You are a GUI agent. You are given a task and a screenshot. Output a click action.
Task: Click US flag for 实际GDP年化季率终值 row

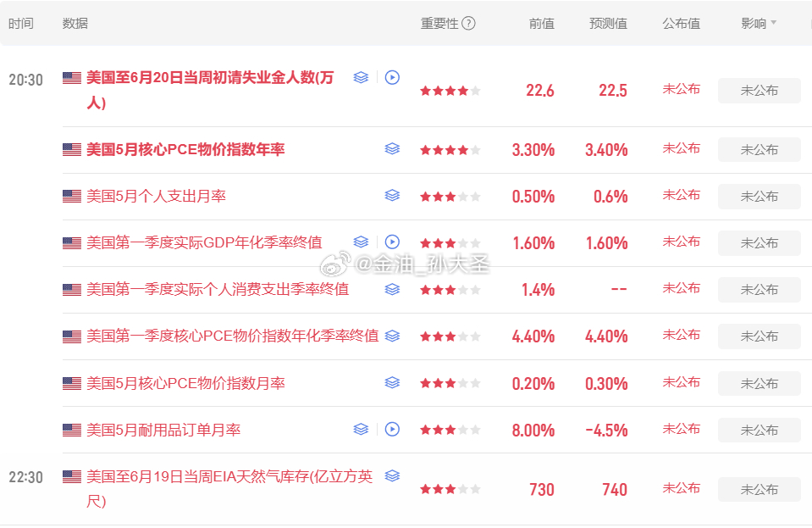(x=72, y=242)
